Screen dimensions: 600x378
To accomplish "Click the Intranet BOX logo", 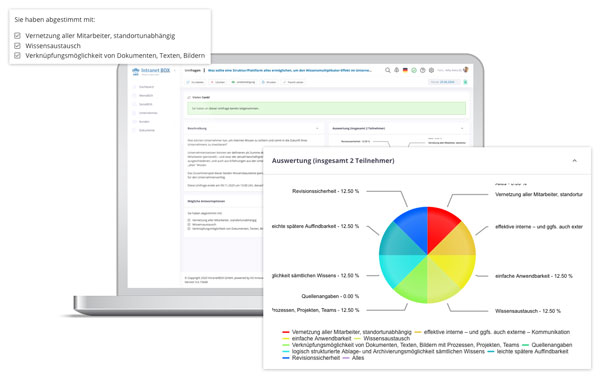I will [151, 71].
